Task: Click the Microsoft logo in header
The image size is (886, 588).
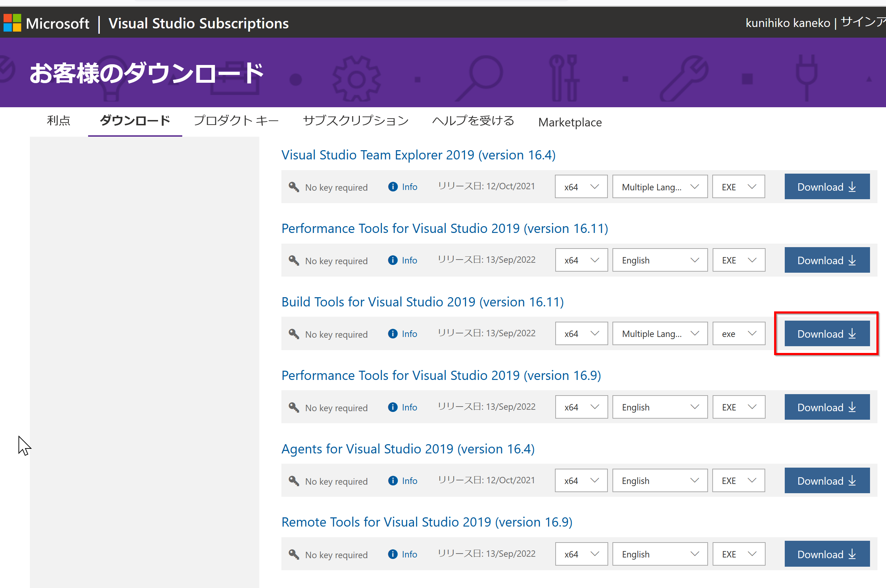Action: pos(12,23)
